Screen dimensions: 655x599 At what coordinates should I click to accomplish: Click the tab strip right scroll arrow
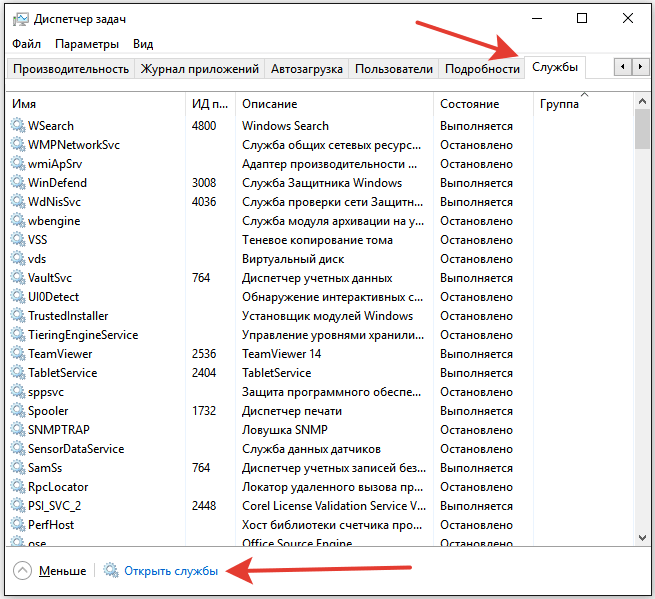(x=640, y=67)
